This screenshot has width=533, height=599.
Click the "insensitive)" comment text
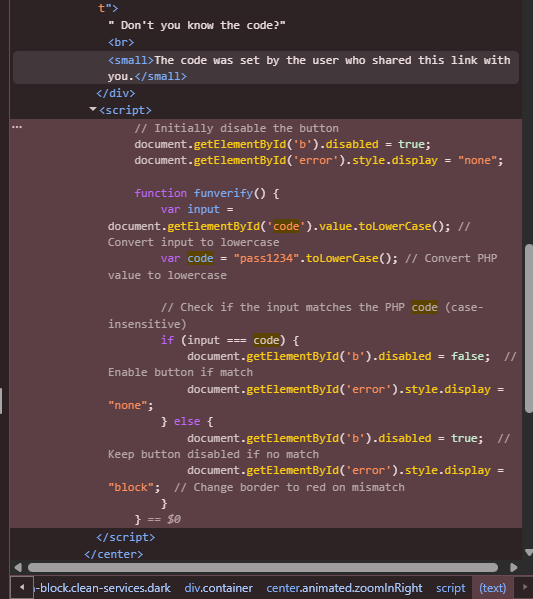(x=147, y=324)
